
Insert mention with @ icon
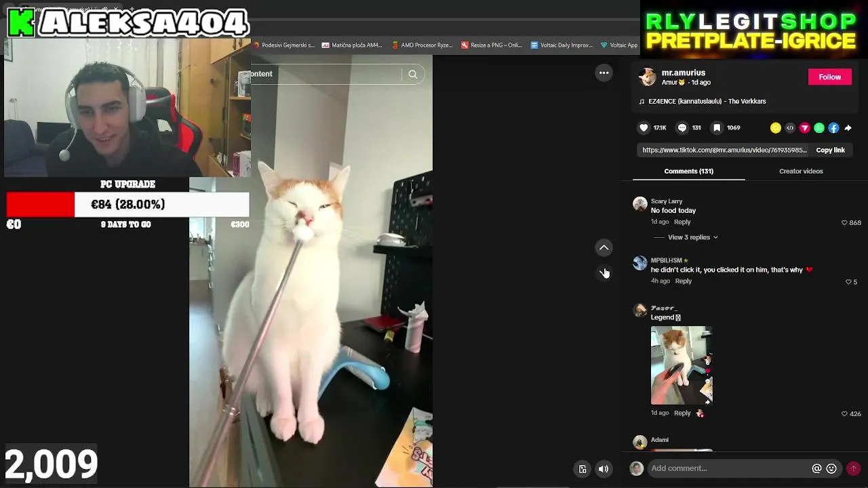click(x=816, y=468)
